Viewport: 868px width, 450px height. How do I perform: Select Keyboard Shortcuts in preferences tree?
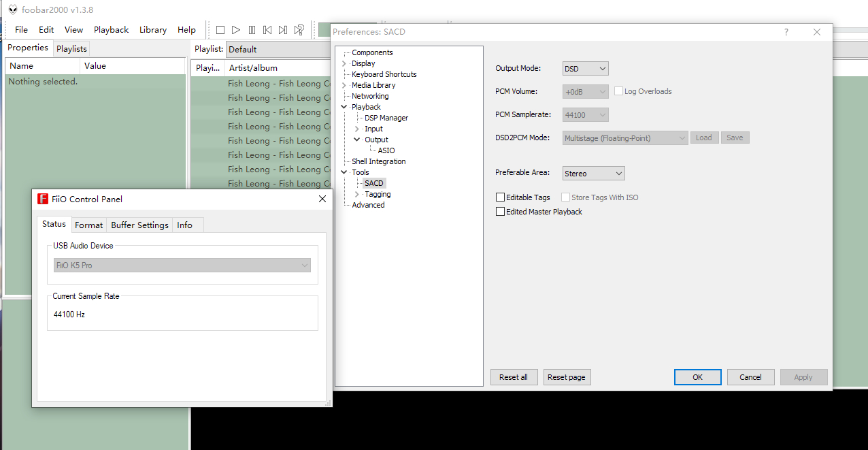coord(384,74)
